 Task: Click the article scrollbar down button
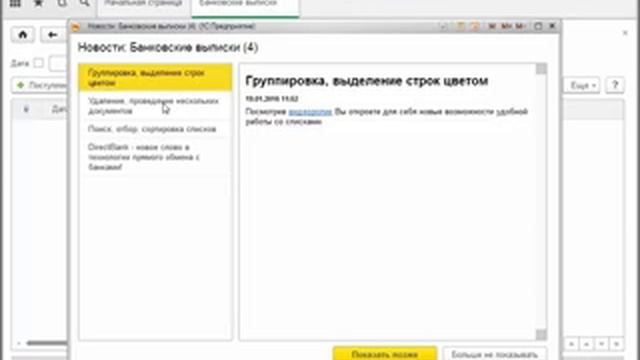point(541,335)
